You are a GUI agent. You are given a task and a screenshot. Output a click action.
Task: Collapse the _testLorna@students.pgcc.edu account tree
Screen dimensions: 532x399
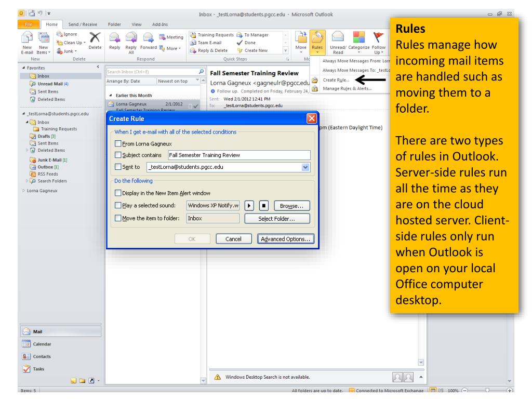[x=23, y=114]
